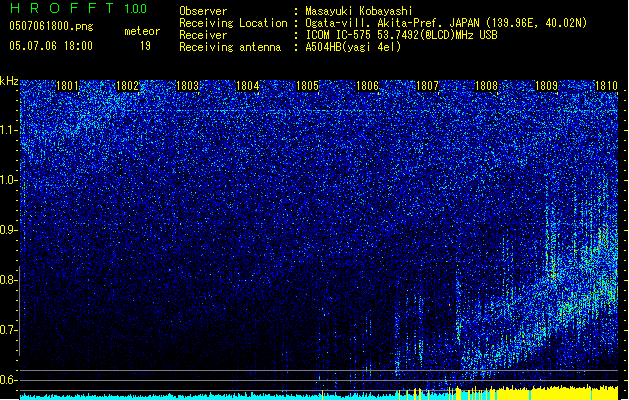Click the meteor count 19
Image resolution: width=629 pixels, height=400 pixels.
145,46
